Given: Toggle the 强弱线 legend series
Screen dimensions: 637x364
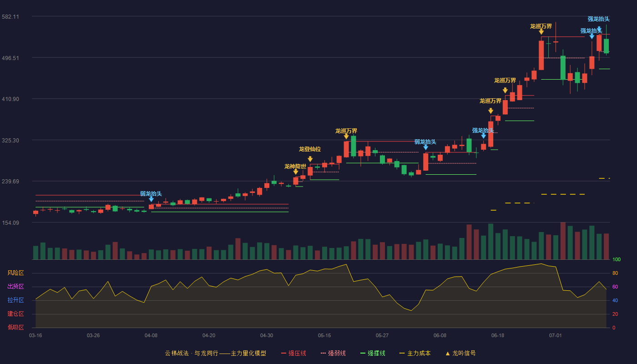Looking at the screenshot, I should 333,353.
